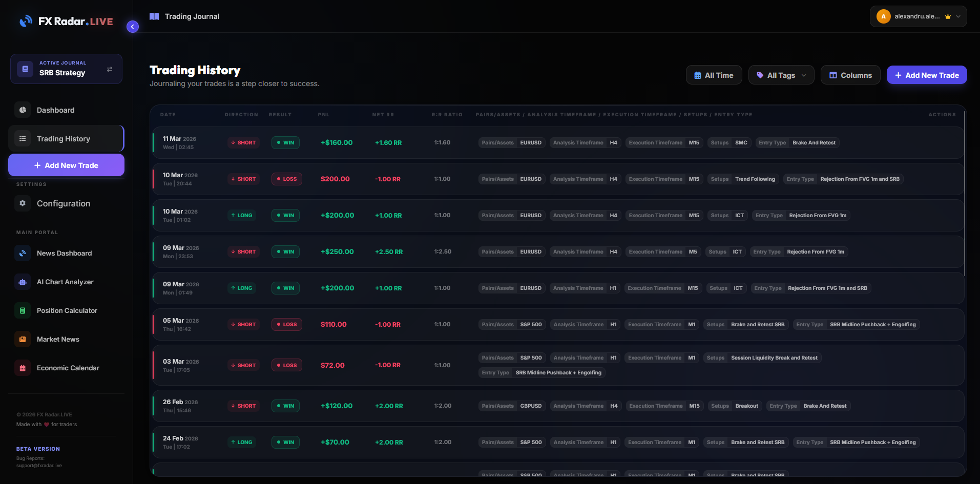Expand the crown icon user profile chevron
The image size is (980, 484).
coord(957,16)
